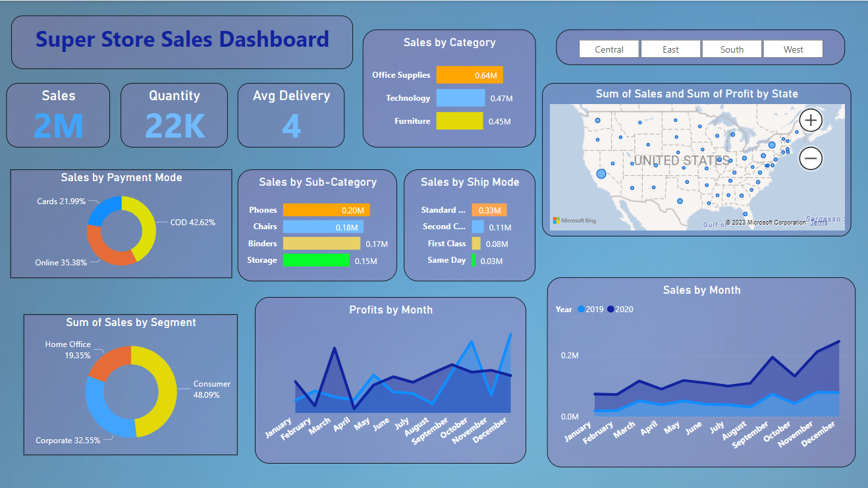Image resolution: width=868 pixels, height=488 pixels.
Task: Select the Office Supplies bar in Sales by Category
Action: click(469, 74)
